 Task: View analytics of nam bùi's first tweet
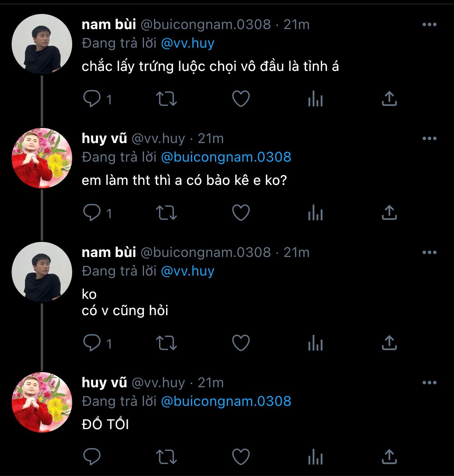pos(315,100)
